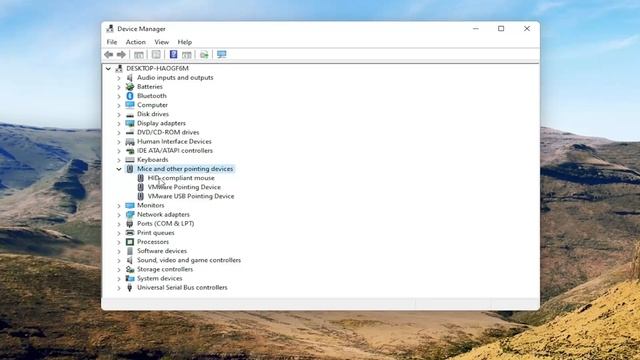
Task: Expand the Monitors node arrow
Action: coord(119,205)
